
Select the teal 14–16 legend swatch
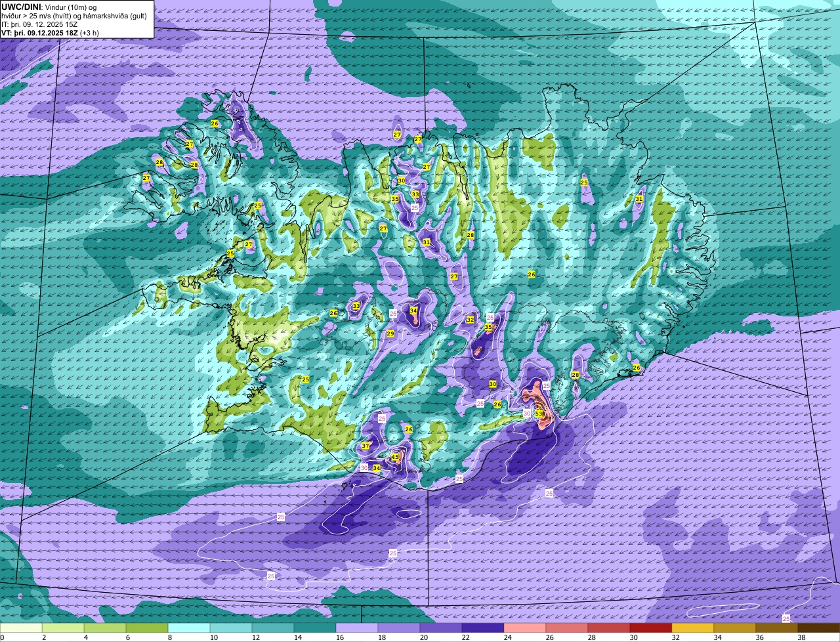pos(315,628)
